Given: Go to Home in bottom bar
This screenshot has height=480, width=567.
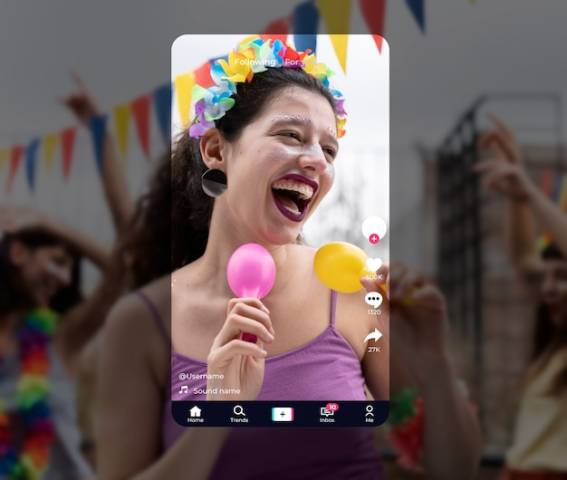Looking at the screenshot, I should (195, 415).
